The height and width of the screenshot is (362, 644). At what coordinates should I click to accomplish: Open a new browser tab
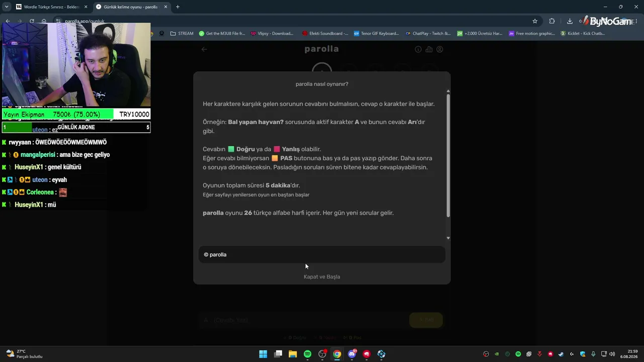[178, 7]
